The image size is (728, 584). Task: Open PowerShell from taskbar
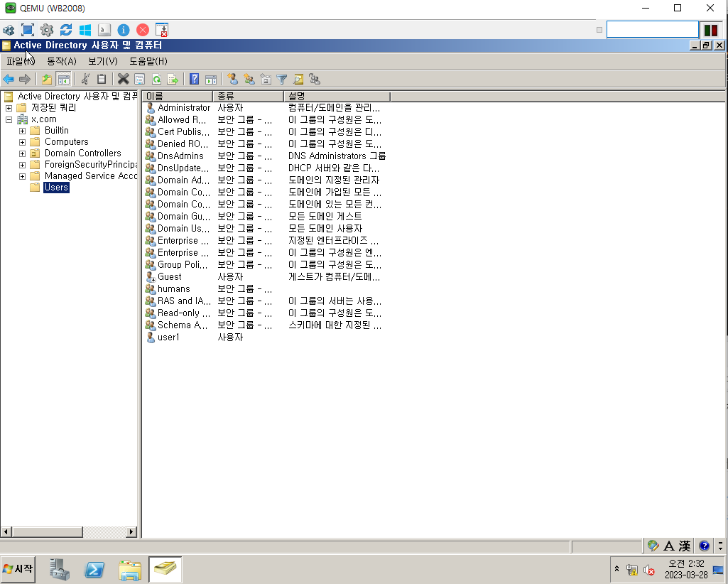[x=94, y=570]
